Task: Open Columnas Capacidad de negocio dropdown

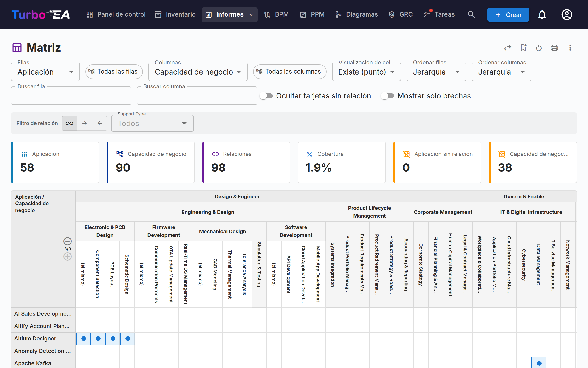Action: (x=198, y=72)
